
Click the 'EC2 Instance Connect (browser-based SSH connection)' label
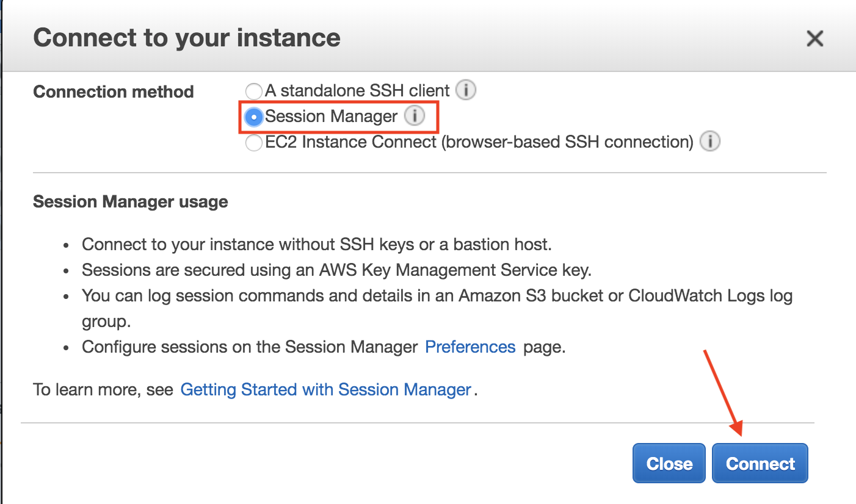(x=479, y=143)
